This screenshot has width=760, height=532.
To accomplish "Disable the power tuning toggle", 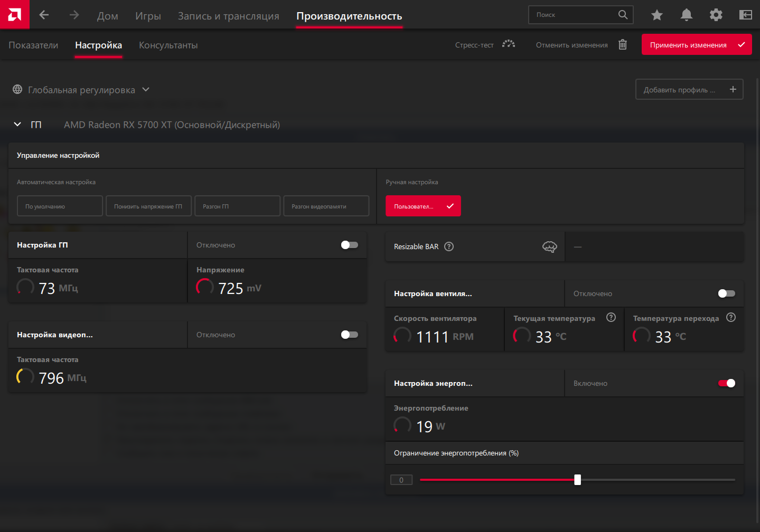I will [x=727, y=383].
